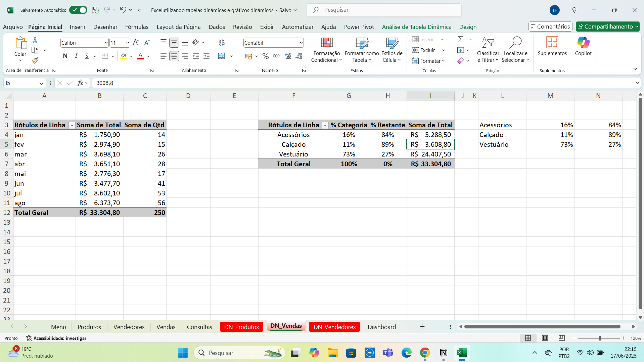The width and height of the screenshot is (644, 362).
Task: Open Rótulos de Linha filter in column F
Action: tap(325, 125)
